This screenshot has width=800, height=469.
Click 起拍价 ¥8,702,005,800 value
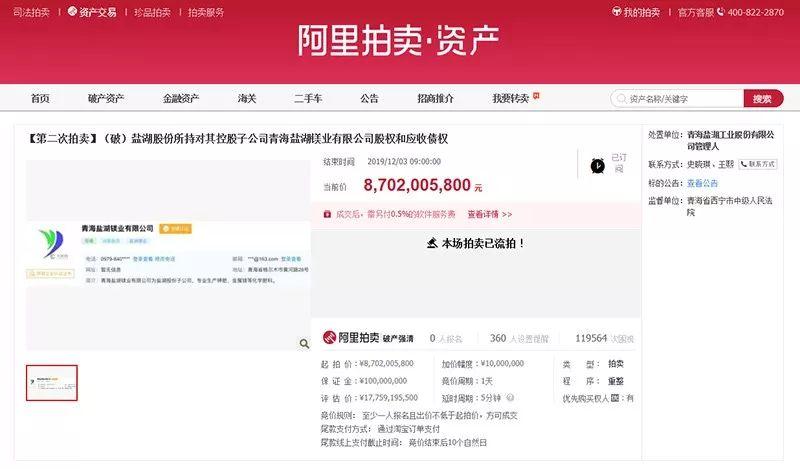click(x=387, y=363)
